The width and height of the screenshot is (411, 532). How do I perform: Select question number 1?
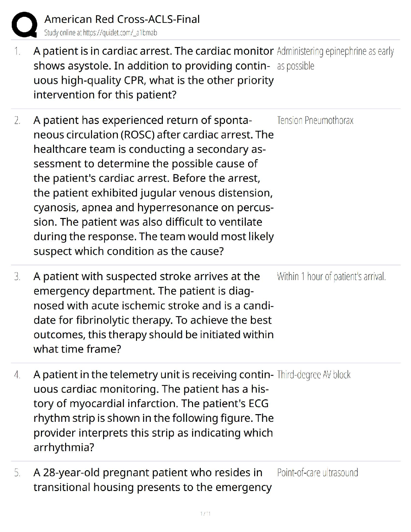17,51
